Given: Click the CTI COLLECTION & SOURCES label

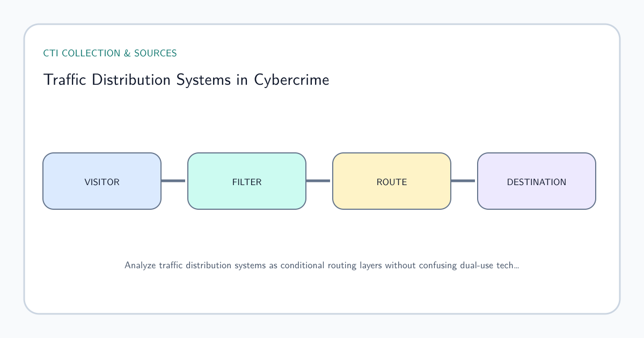Looking at the screenshot, I should click(x=110, y=53).
